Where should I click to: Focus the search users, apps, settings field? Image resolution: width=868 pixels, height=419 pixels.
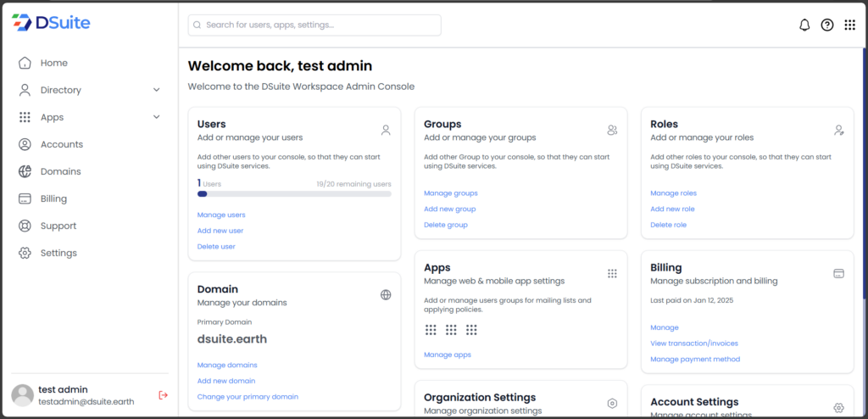(x=314, y=25)
